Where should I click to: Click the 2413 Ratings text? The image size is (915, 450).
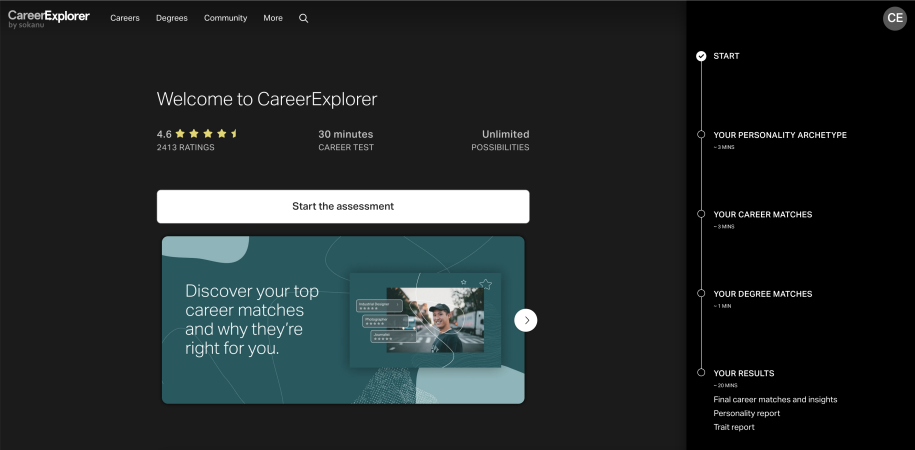pos(186,148)
